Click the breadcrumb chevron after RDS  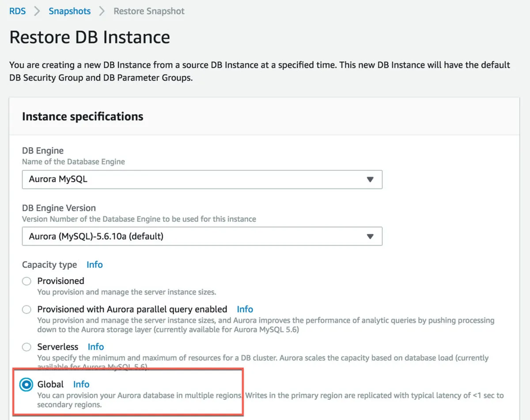[x=37, y=11]
